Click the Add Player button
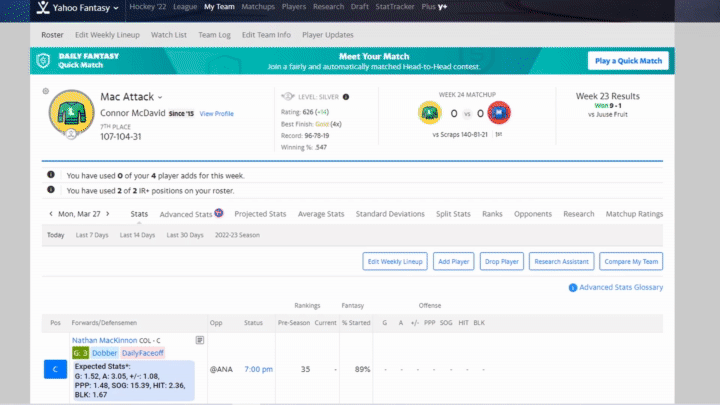Image resolution: width=720 pixels, height=405 pixels. point(454,261)
